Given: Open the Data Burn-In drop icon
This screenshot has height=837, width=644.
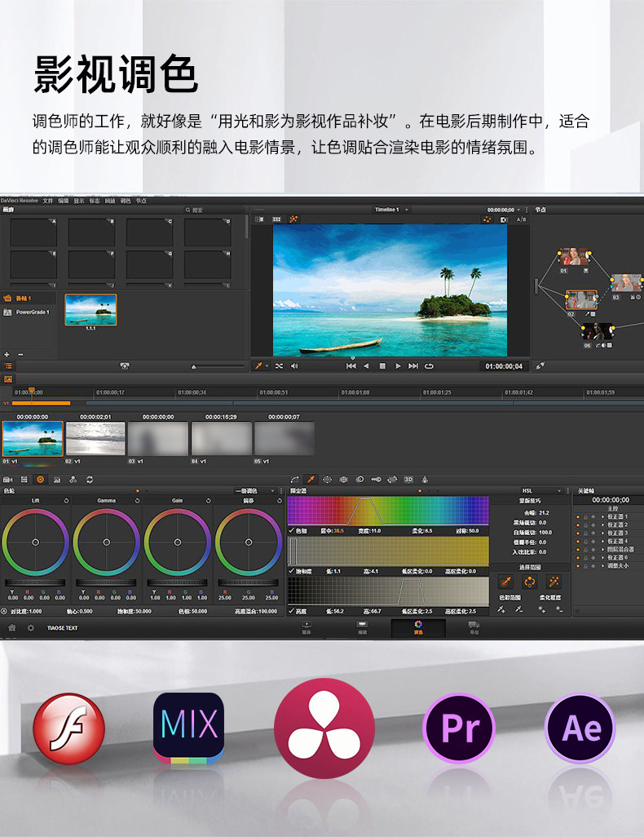Looking at the screenshot, I should (425, 480).
